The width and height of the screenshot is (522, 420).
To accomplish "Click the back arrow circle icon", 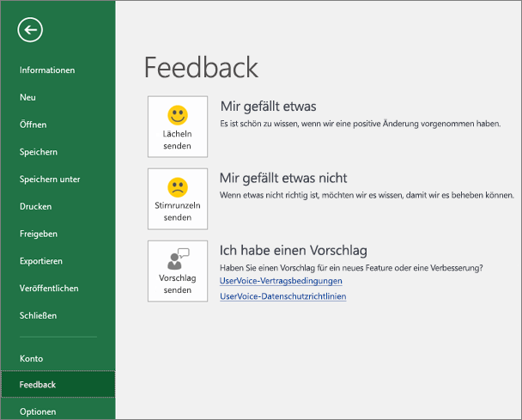I will click(30, 30).
